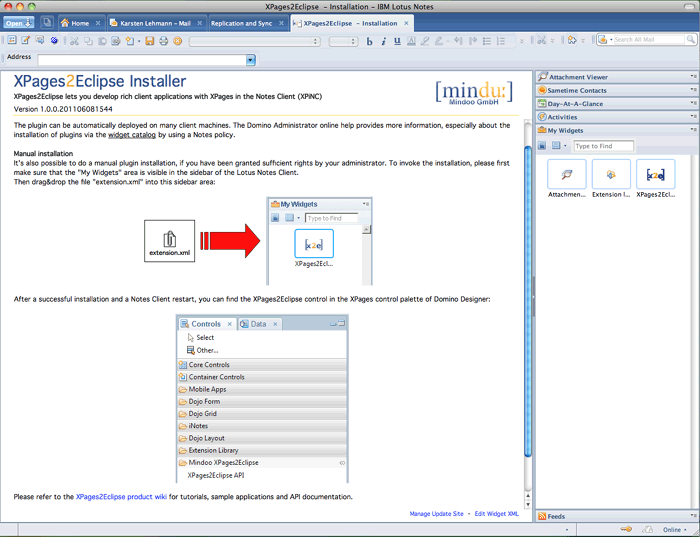Screen dimensions: 700x537
Task: Click the Print icon in the toolbar
Action: tap(163, 41)
